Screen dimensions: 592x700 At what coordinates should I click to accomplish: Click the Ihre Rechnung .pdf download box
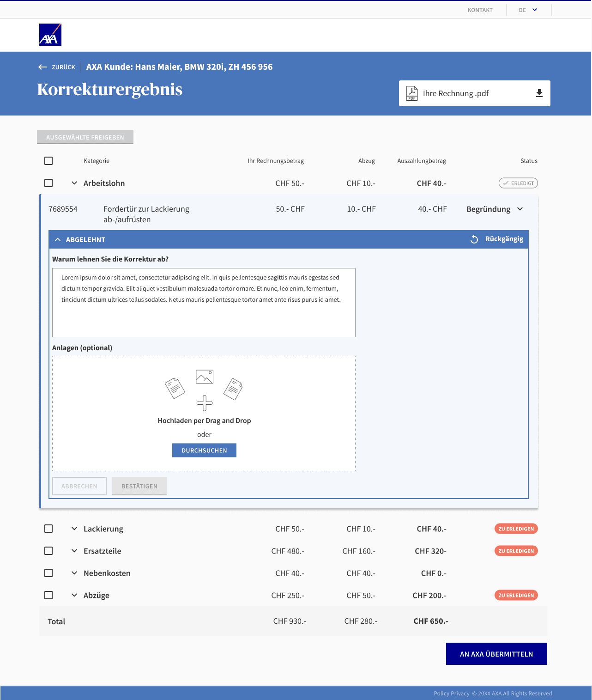click(x=475, y=93)
